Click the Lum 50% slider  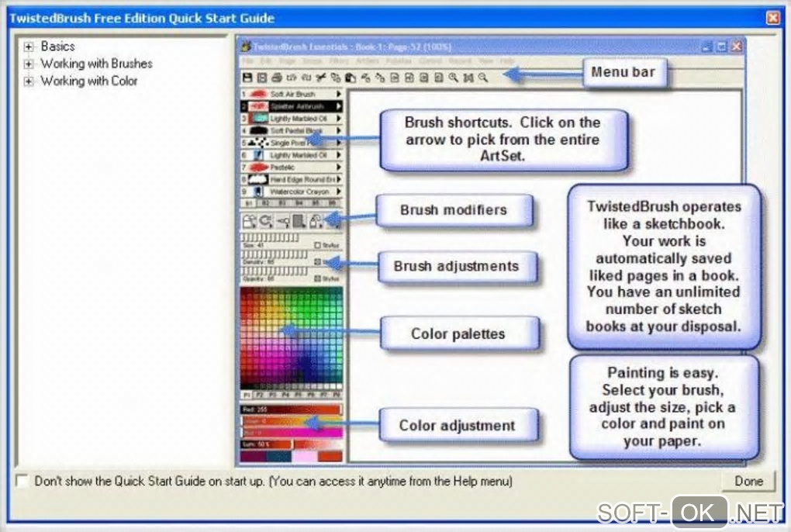[x=291, y=445]
